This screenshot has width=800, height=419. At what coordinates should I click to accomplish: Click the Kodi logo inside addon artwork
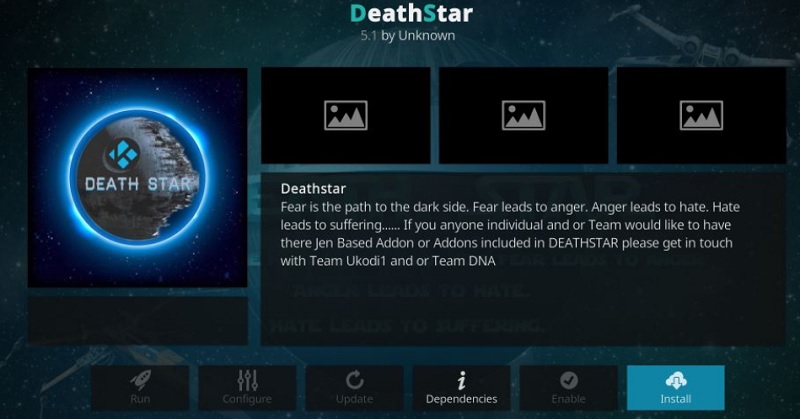(x=123, y=154)
